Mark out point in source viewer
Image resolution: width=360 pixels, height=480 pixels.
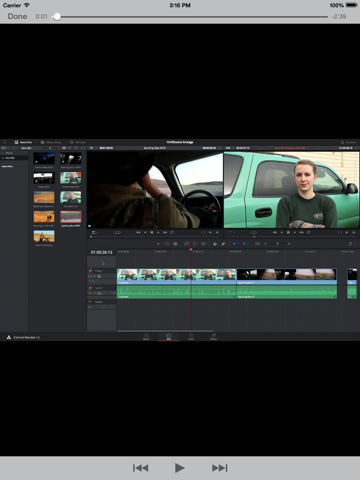pos(217,232)
